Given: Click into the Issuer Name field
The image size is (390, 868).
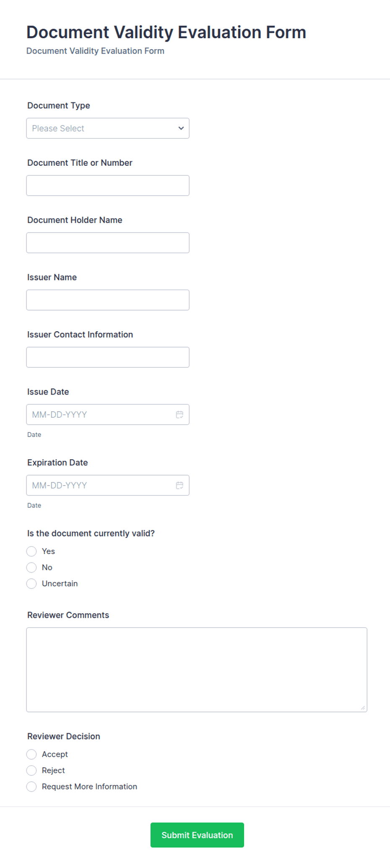Looking at the screenshot, I should [108, 300].
